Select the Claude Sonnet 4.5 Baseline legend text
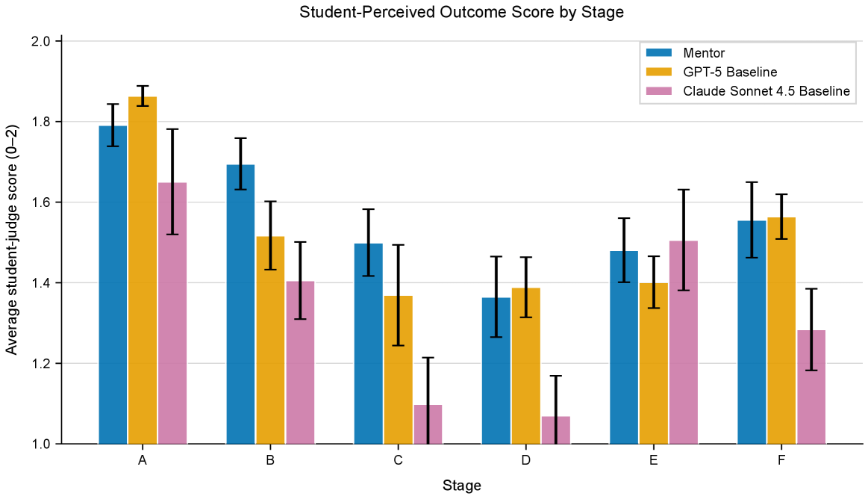The height and width of the screenshot is (499, 868). (x=766, y=92)
